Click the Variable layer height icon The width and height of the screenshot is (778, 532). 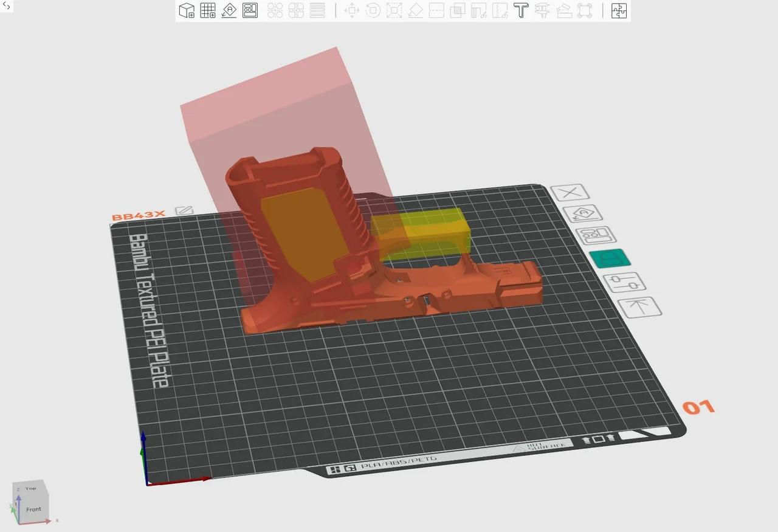pos(317,10)
